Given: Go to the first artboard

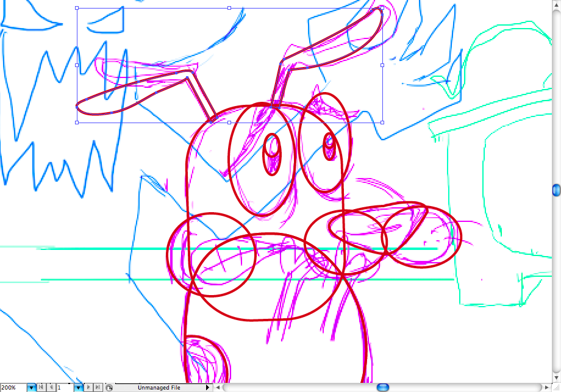Looking at the screenshot, I should point(41,387).
